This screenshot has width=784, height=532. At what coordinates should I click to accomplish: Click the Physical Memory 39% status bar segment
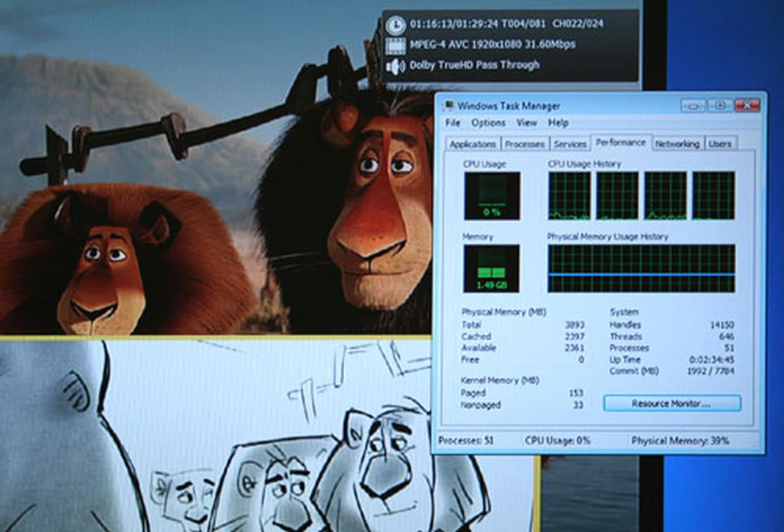coord(681,441)
